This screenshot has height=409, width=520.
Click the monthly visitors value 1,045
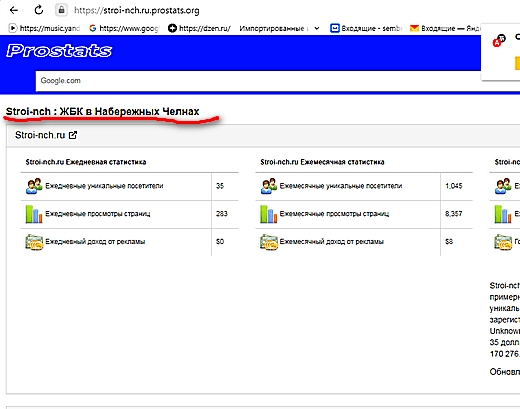coord(454,186)
